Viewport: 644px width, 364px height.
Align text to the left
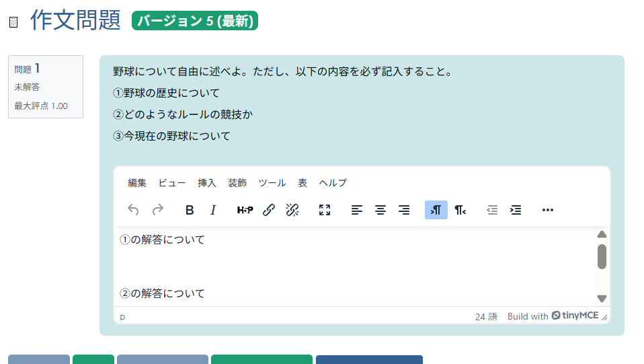pyautogui.click(x=357, y=210)
